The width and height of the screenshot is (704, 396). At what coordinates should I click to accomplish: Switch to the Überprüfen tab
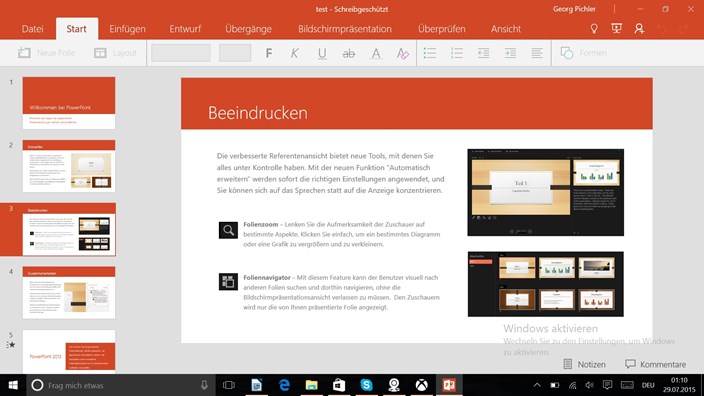(442, 29)
